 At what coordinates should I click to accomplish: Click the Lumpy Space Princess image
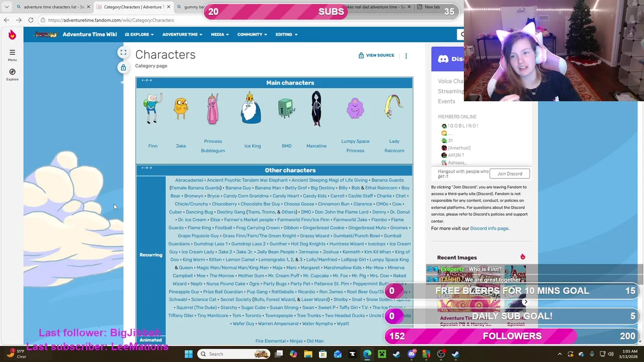pos(355,109)
